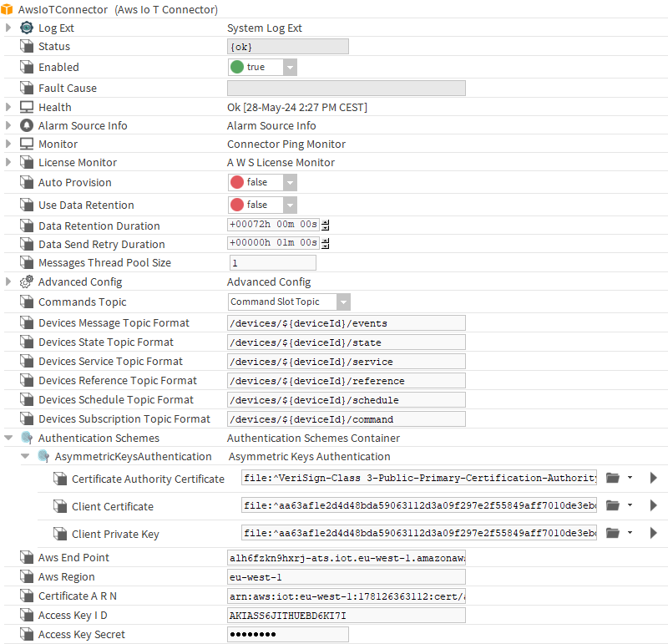Click the Aws End Point field
This screenshot has width=668, height=644.
point(347,557)
